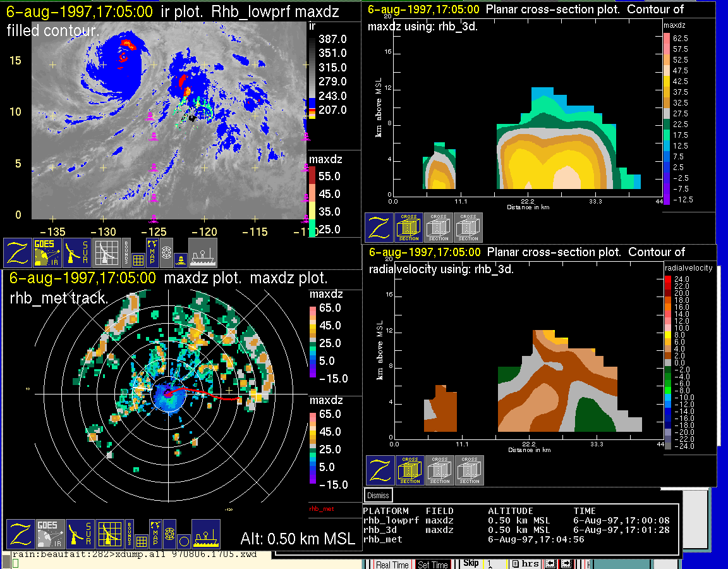Click the yellow CROSS SECTION icon under the maxdz plot
The height and width of the screenshot is (569, 728).
click(409, 228)
